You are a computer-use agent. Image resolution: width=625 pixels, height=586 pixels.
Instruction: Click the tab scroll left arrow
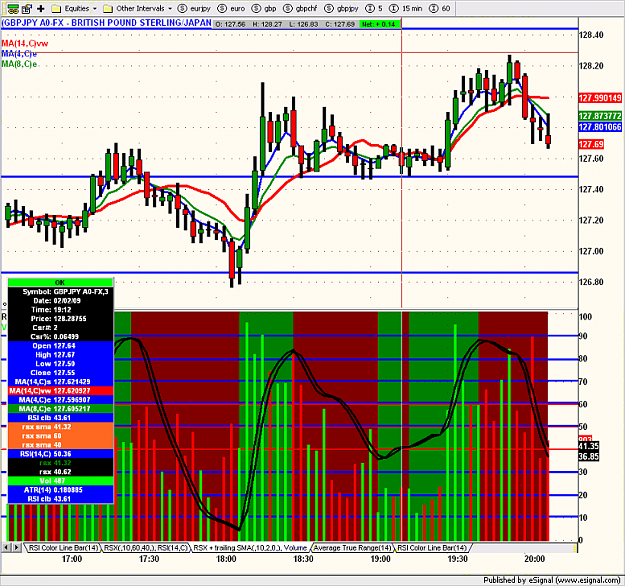pyautogui.click(x=6, y=548)
